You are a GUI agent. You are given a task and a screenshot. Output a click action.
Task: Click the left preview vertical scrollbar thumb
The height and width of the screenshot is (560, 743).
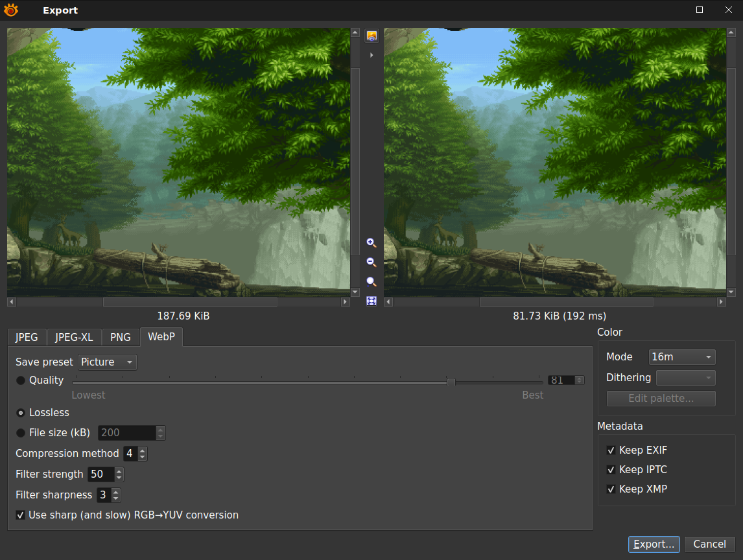(x=355, y=161)
